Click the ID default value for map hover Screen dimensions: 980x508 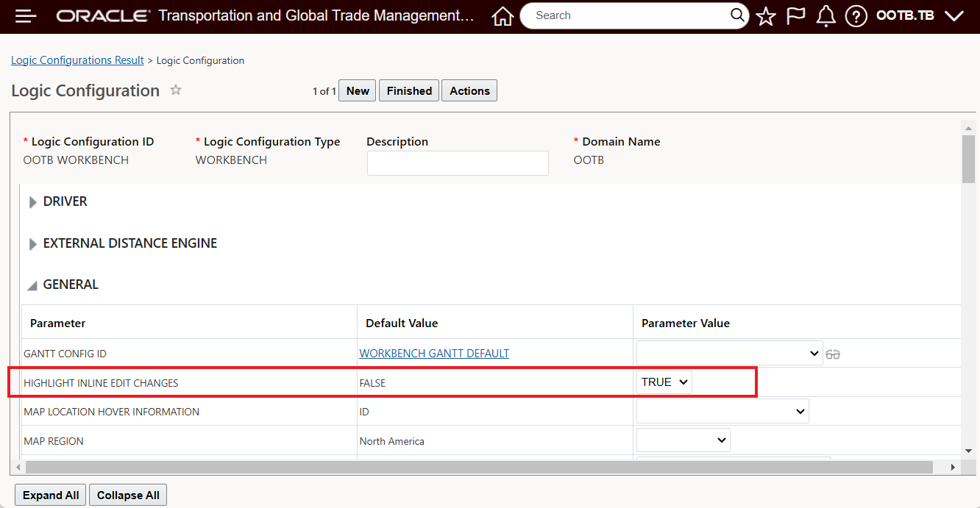click(x=364, y=412)
